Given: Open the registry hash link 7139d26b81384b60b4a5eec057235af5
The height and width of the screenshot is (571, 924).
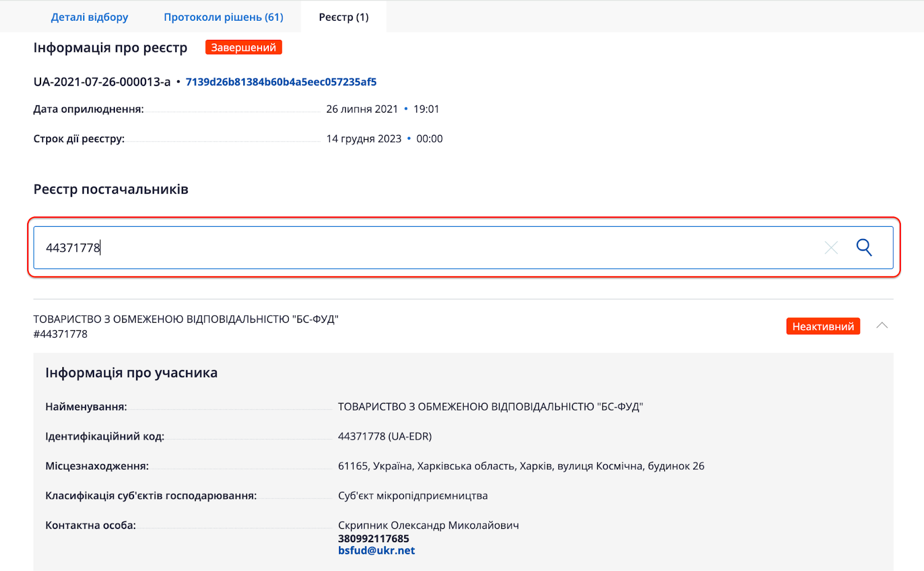Looking at the screenshot, I should pyautogui.click(x=281, y=82).
